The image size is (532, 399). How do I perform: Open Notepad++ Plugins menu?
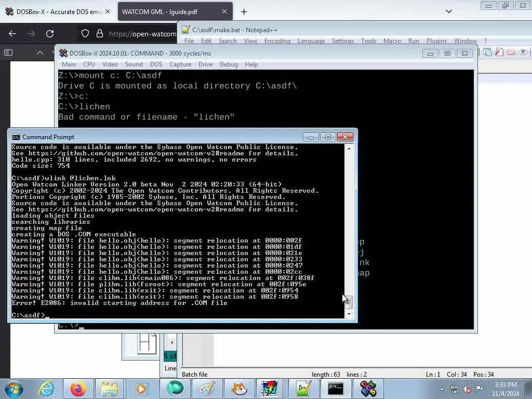pyautogui.click(x=436, y=41)
